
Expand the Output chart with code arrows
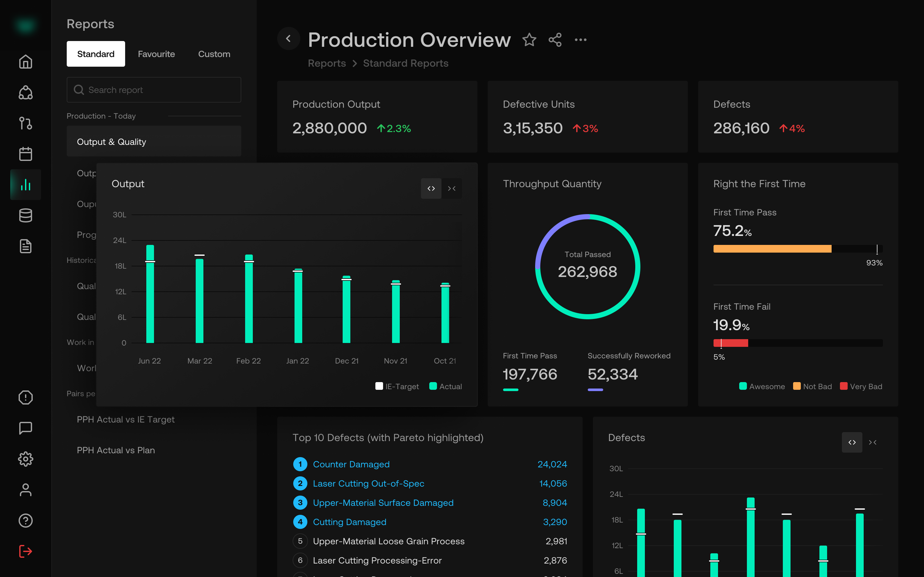[431, 188]
